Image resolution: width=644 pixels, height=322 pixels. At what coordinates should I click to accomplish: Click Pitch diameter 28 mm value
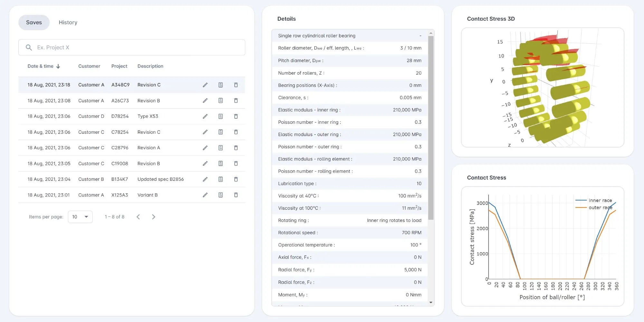[414, 60]
